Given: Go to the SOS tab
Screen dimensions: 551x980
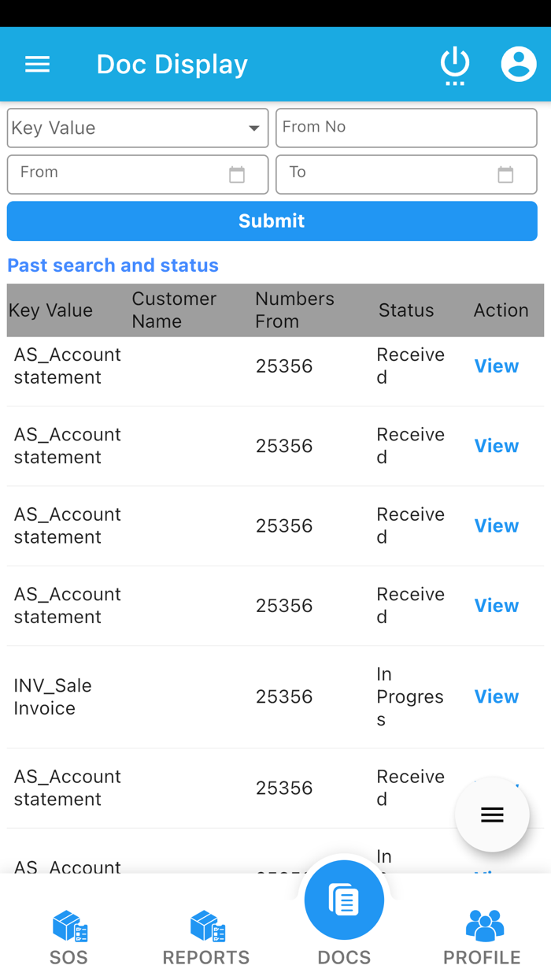Looking at the screenshot, I should [x=69, y=937].
